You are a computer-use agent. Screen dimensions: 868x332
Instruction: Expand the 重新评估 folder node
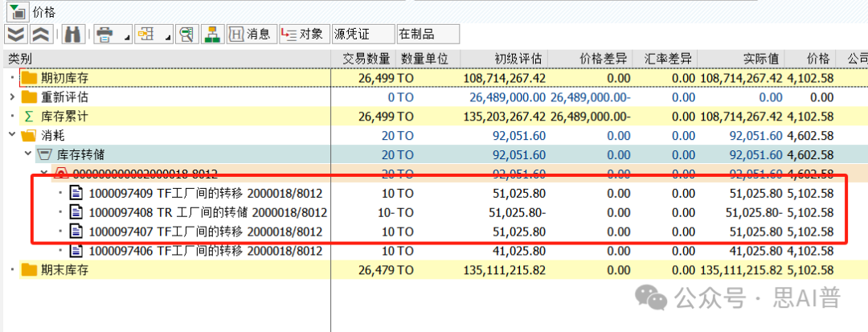click(11, 96)
